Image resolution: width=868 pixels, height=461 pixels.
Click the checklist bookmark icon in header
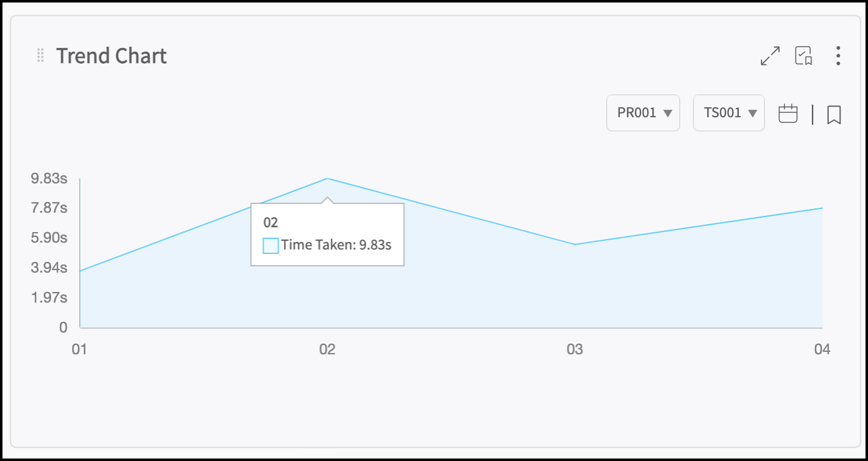[803, 56]
